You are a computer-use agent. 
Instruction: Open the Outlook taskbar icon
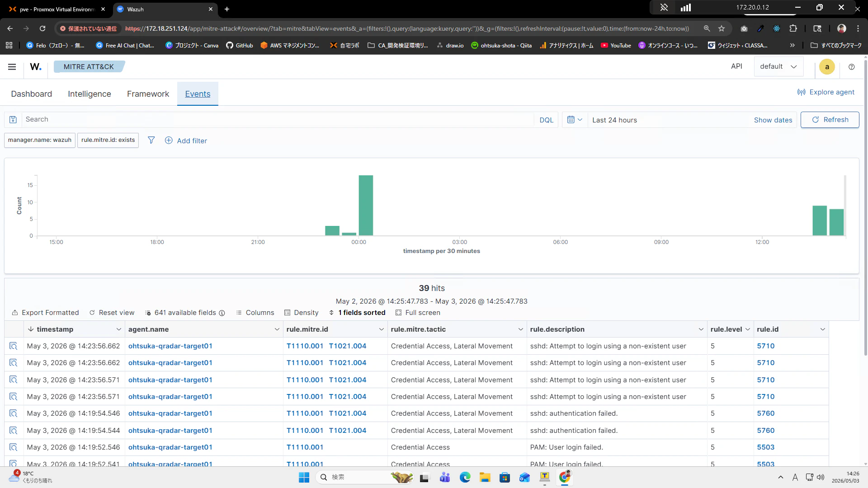(x=524, y=477)
